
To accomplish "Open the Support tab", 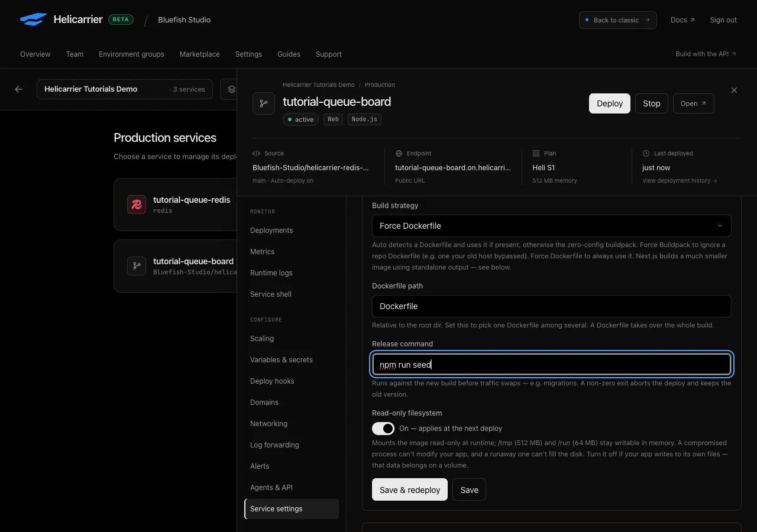I will [329, 54].
